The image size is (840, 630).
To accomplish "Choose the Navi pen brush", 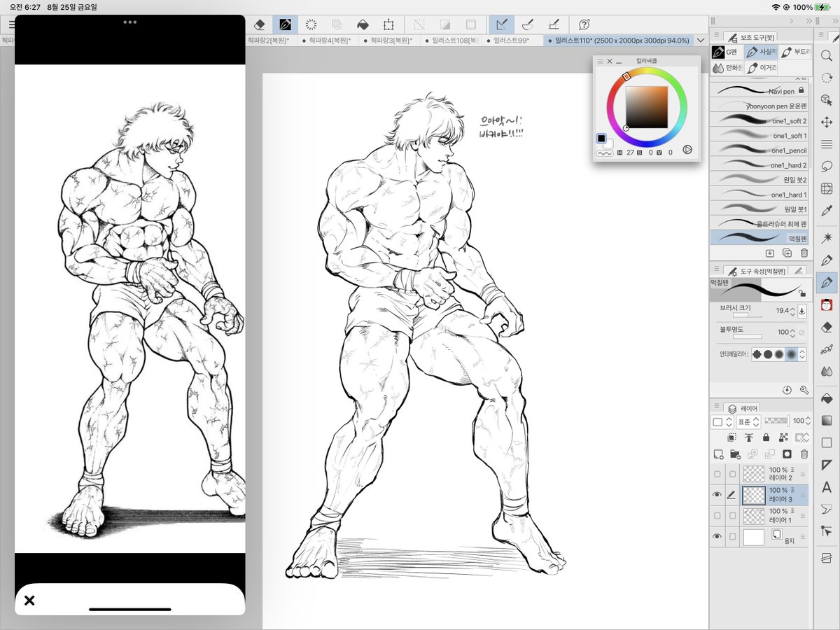I will pos(759,91).
